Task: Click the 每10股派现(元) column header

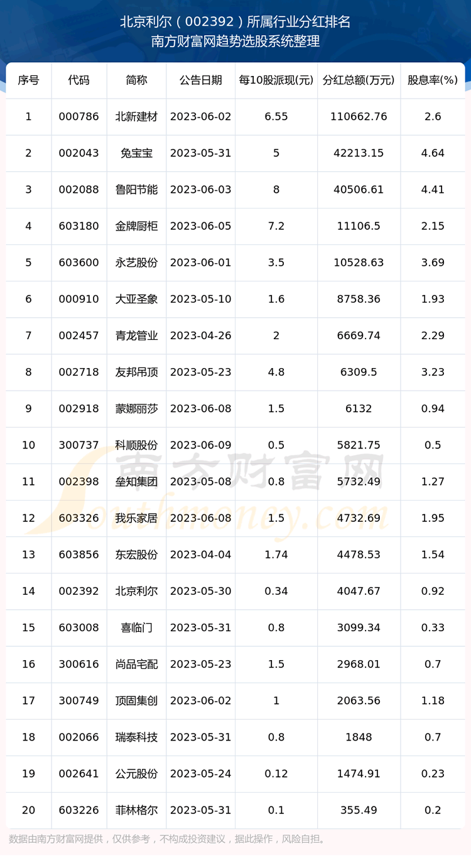Action: tap(276, 80)
